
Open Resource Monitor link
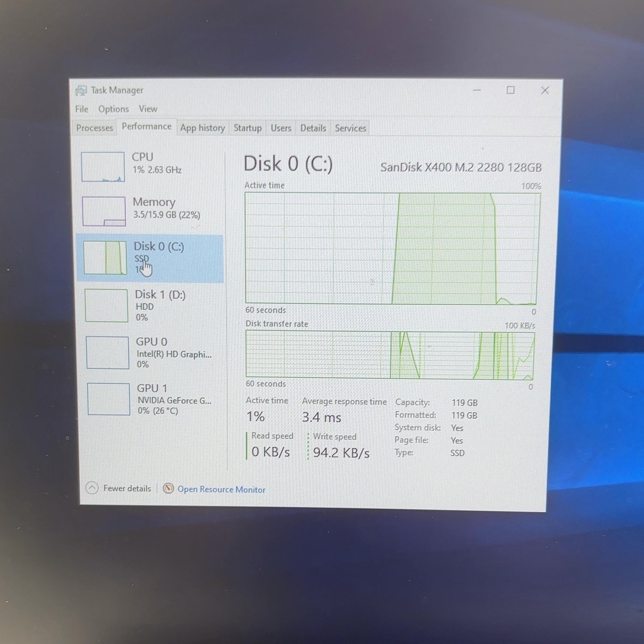tap(222, 489)
